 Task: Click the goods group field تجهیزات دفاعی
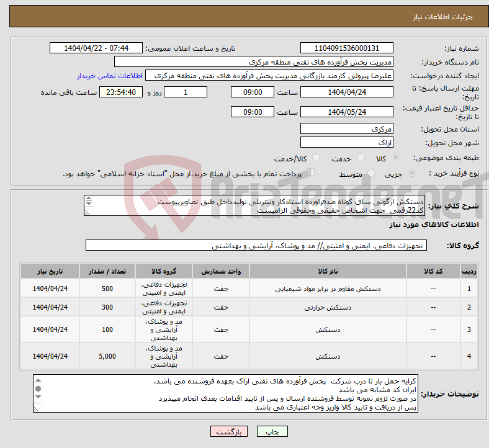256,245
